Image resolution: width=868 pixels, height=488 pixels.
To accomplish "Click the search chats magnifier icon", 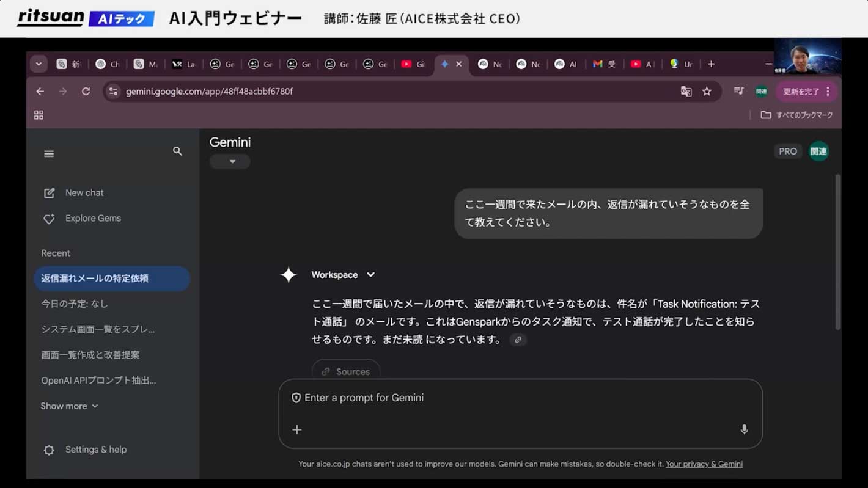I will [177, 151].
